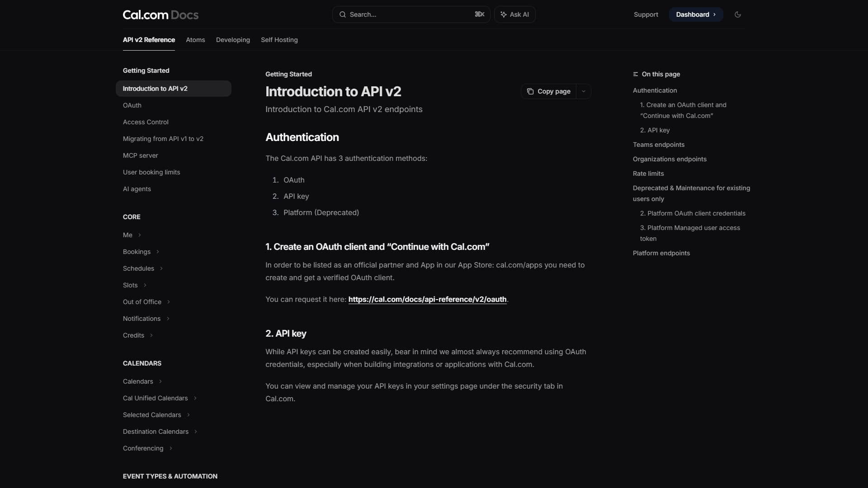
Task: Open the Copy page dropdown arrow
Action: (584, 91)
